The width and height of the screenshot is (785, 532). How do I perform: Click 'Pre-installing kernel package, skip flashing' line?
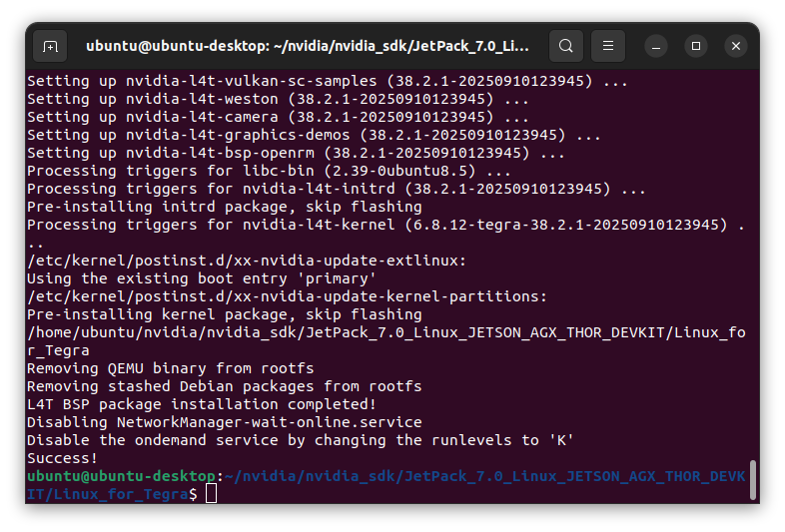click(225, 314)
